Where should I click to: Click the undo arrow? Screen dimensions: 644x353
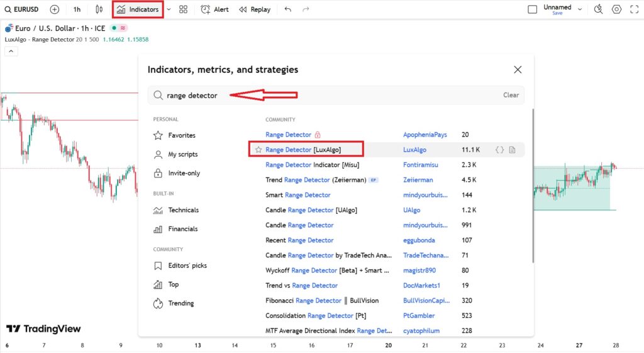point(288,9)
